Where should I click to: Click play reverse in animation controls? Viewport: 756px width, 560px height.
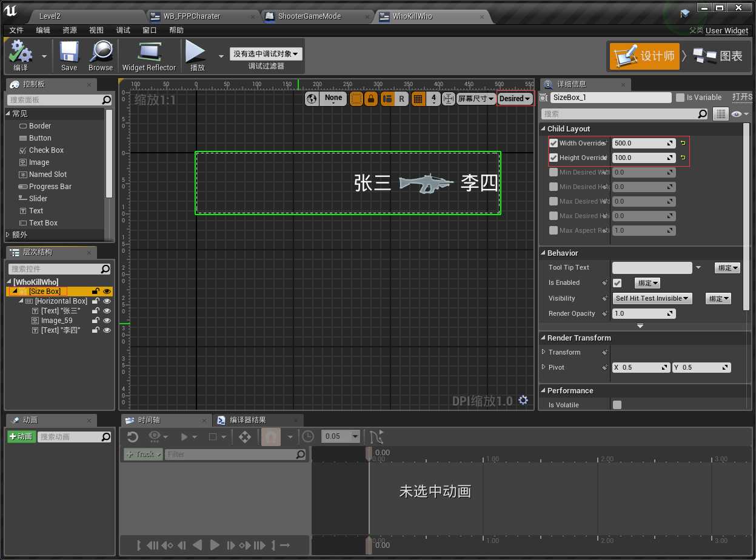pyautogui.click(x=197, y=545)
